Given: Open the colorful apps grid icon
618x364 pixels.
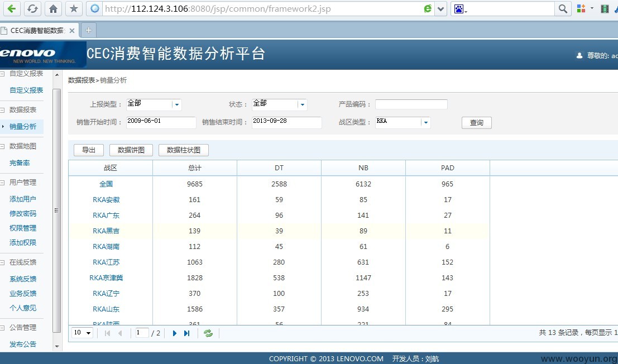Looking at the screenshot, I should point(581,8).
